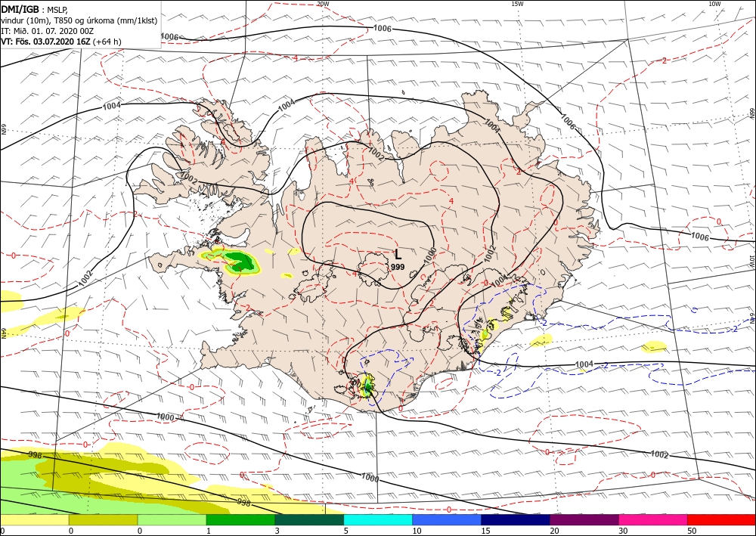Click the "DMI/IGB" title text
Viewport: 756px width, 536px height.
[x=20, y=8]
